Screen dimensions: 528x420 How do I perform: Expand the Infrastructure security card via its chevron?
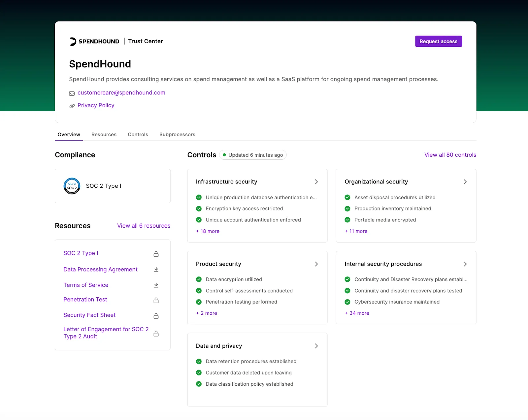pos(316,181)
